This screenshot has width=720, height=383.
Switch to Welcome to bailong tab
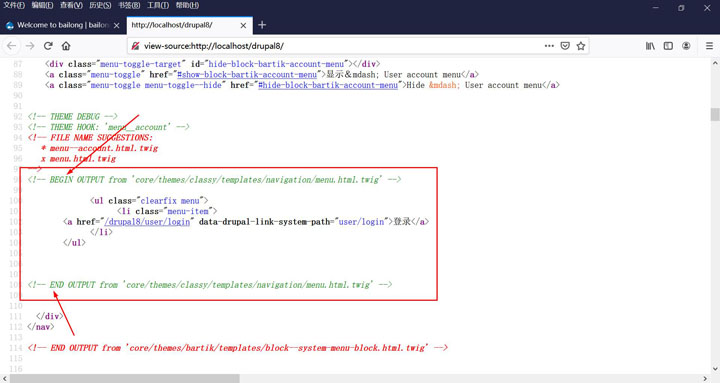click(x=63, y=25)
